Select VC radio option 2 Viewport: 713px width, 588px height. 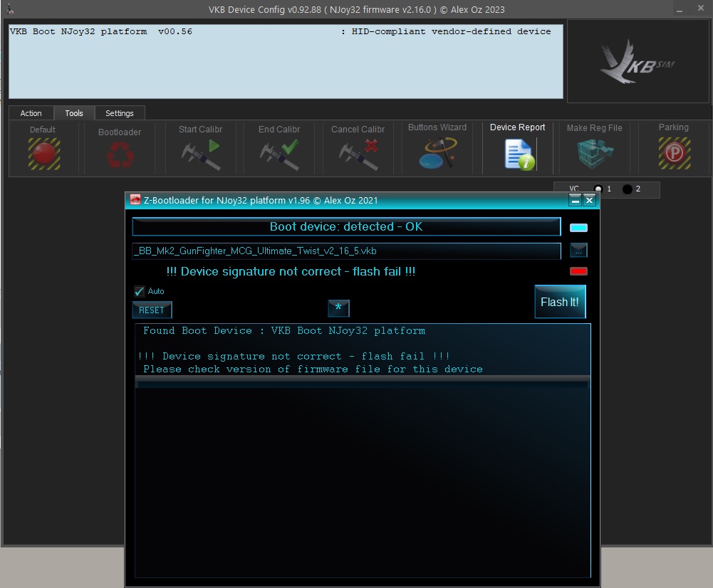pos(627,189)
